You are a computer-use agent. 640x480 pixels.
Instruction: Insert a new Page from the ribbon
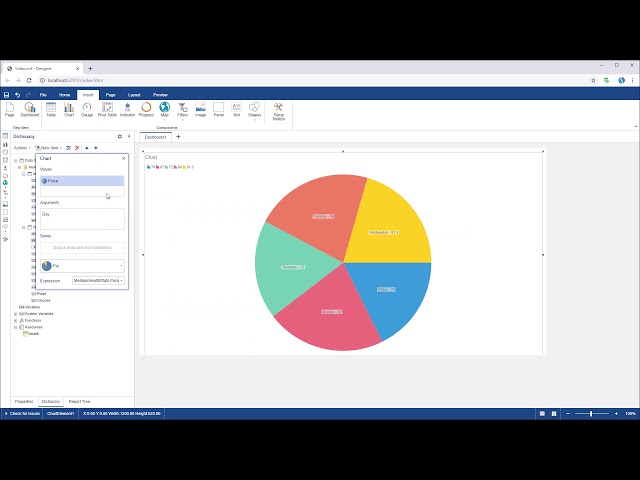click(10, 110)
